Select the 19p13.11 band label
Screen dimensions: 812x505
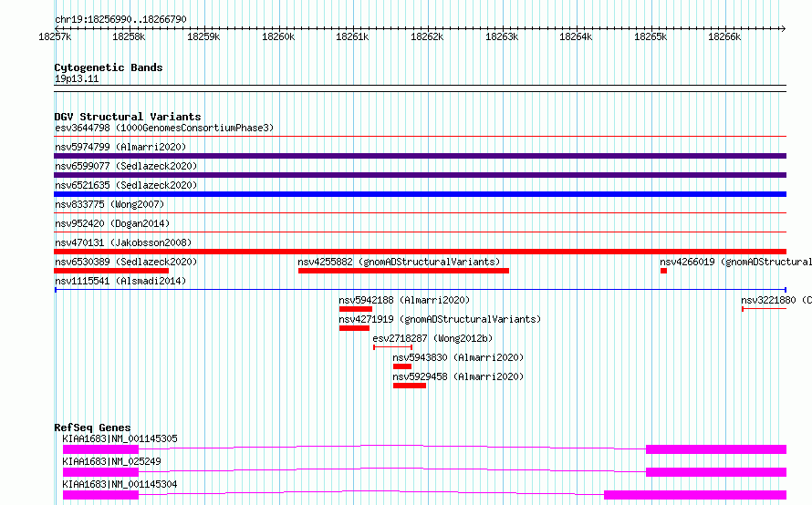77,78
